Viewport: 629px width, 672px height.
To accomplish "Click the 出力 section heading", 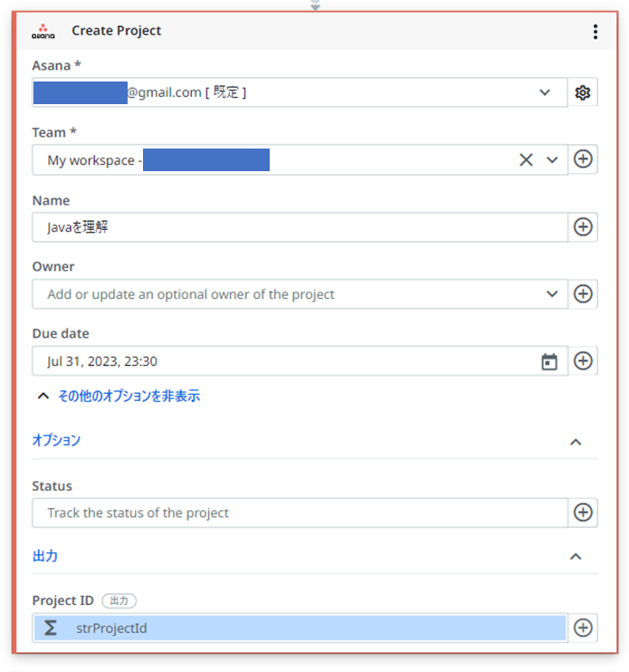I will point(45,556).
